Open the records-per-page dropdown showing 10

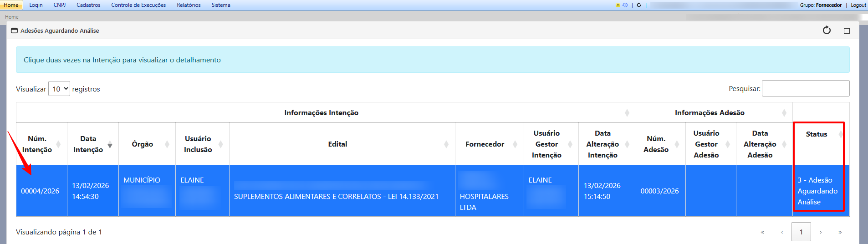coord(59,89)
